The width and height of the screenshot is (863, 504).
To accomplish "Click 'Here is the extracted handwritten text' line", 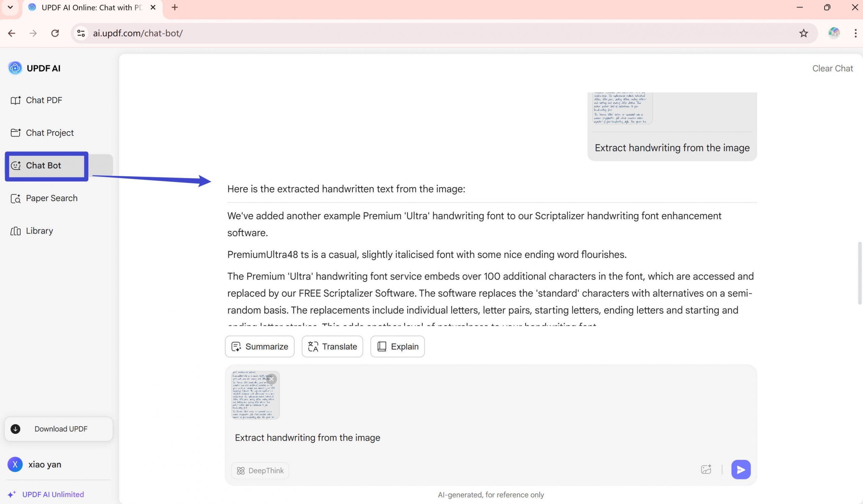I will pos(346,189).
